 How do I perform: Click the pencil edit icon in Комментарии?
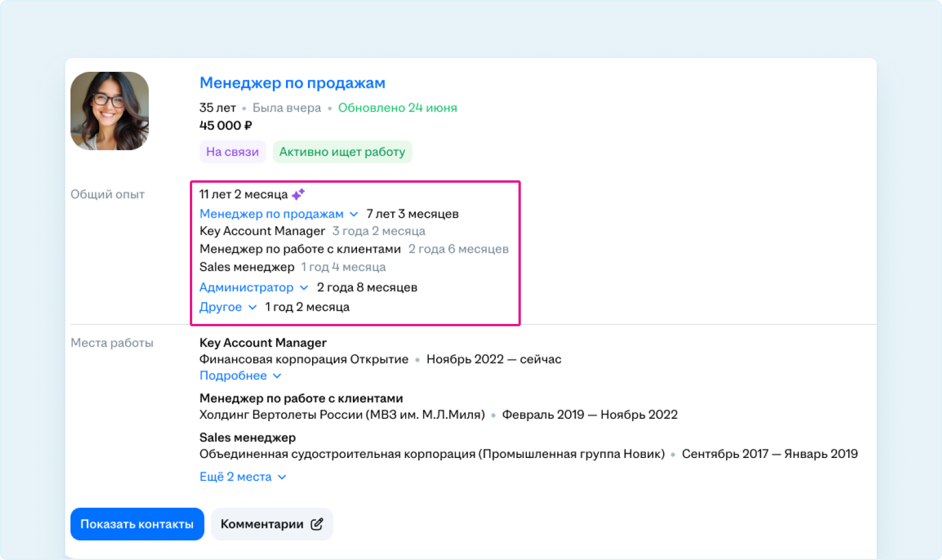click(x=317, y=524)
